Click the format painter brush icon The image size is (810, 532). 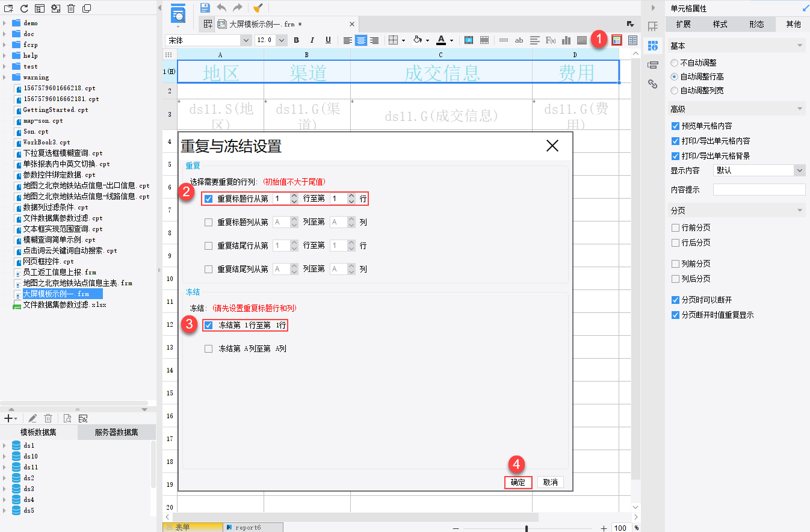(x=257, y=8)
